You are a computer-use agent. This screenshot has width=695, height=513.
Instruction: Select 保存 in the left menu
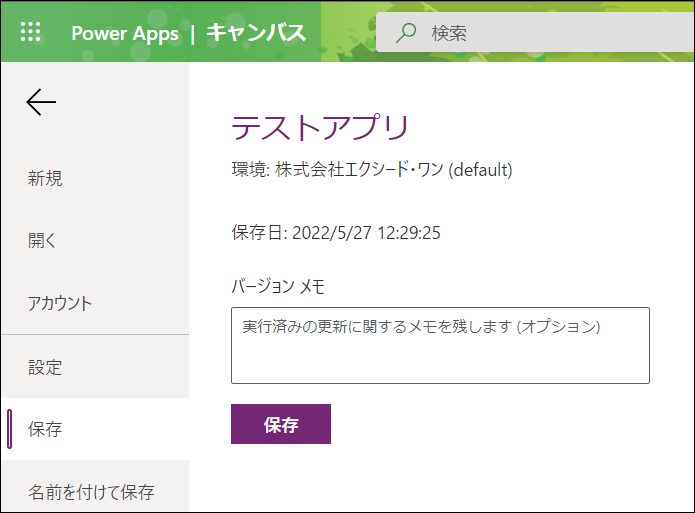(95, 429)
